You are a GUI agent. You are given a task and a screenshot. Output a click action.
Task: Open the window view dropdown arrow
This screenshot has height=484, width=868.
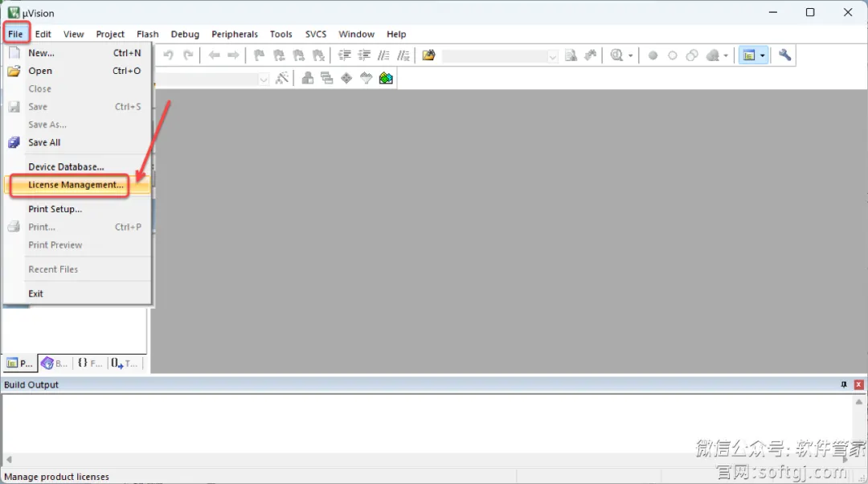click(x=762, y=55)
